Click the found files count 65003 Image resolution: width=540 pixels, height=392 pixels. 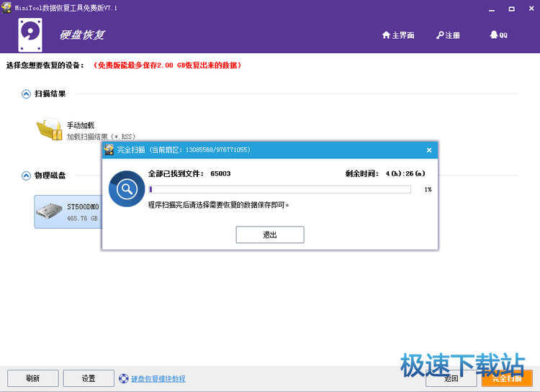[x=220, y=173]
